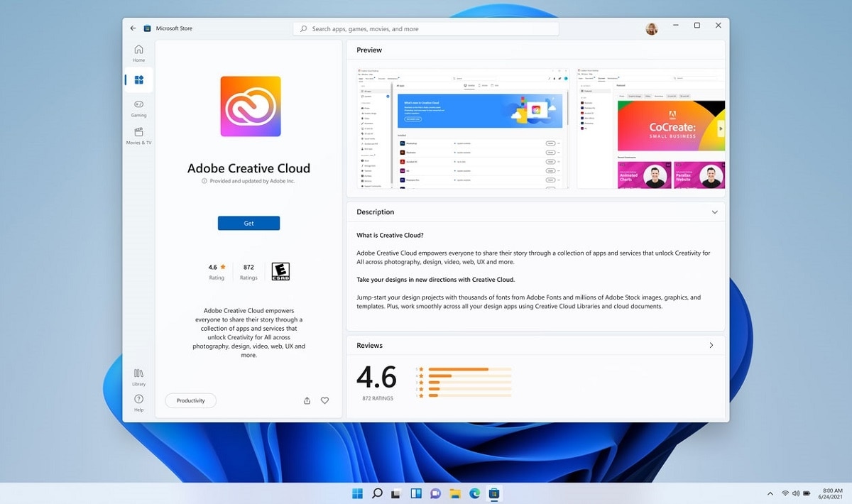
Task: Click the 5-star rating bar
Action: 470,370
